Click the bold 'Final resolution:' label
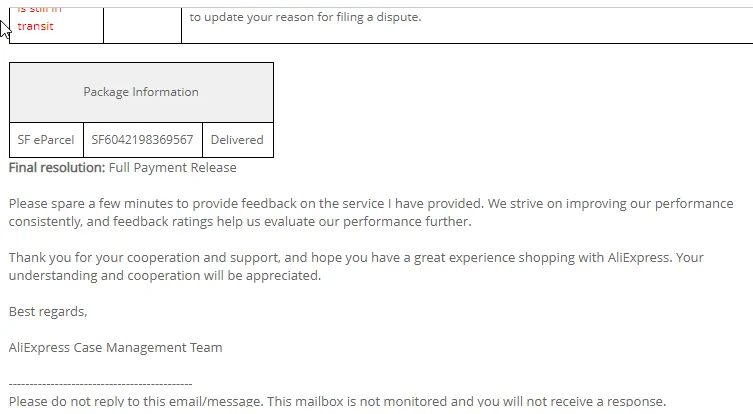The image size is (753, 414). click(x=56, y=167)
